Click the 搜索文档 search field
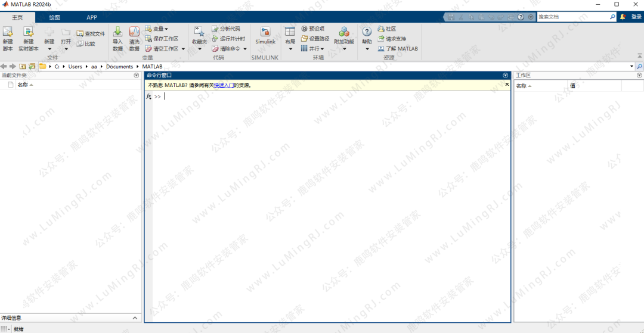This screenshot has width=644, height=333. tap(572, 17)
